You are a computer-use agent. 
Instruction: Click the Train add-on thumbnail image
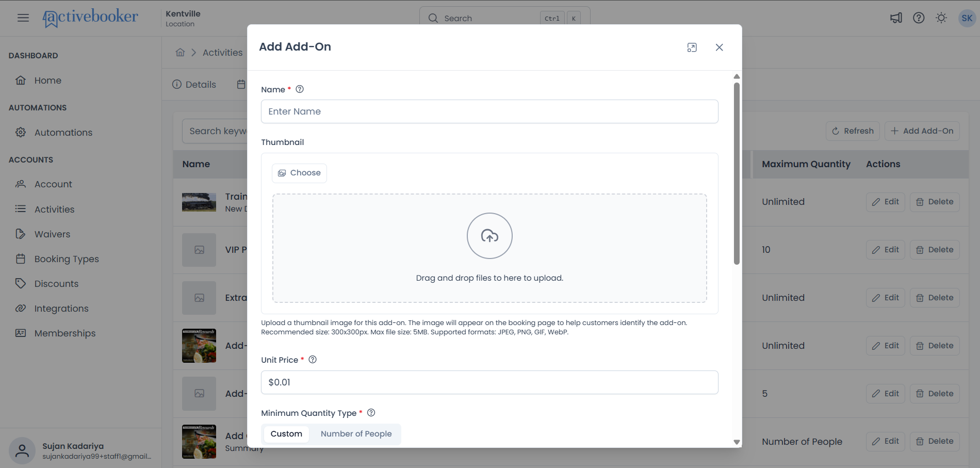point(199,202)
